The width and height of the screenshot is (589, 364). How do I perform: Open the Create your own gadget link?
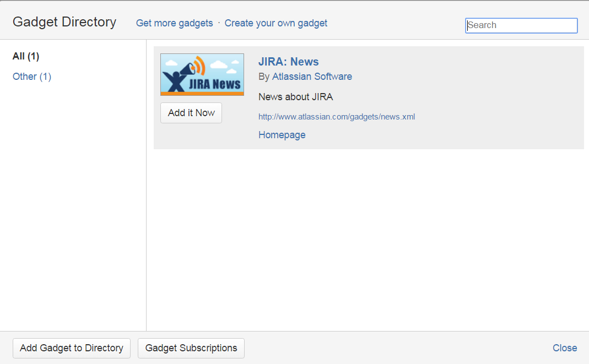pyautogui.click(x=275, y=23)
